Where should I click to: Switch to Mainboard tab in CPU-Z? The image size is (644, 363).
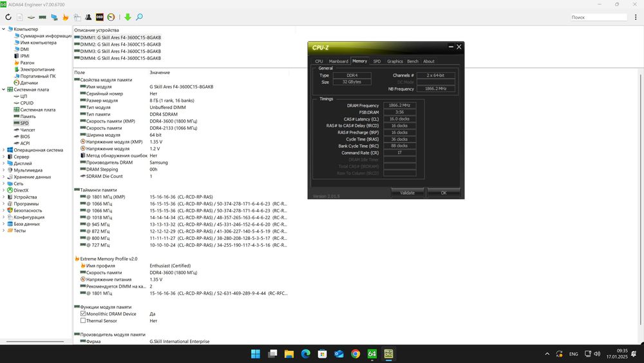339,61
